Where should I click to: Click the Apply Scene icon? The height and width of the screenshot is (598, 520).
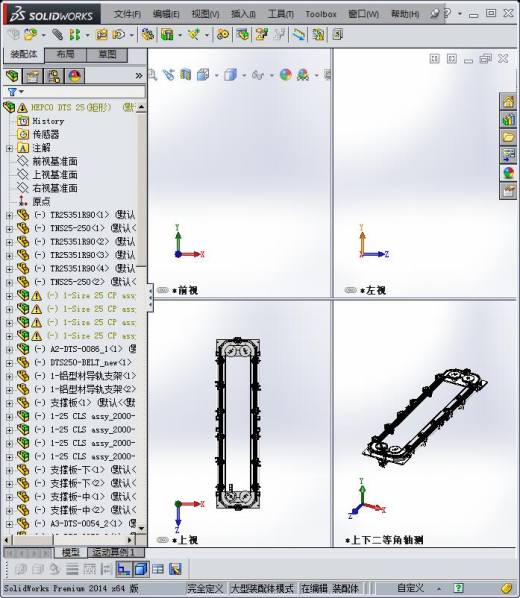[303, 75]
